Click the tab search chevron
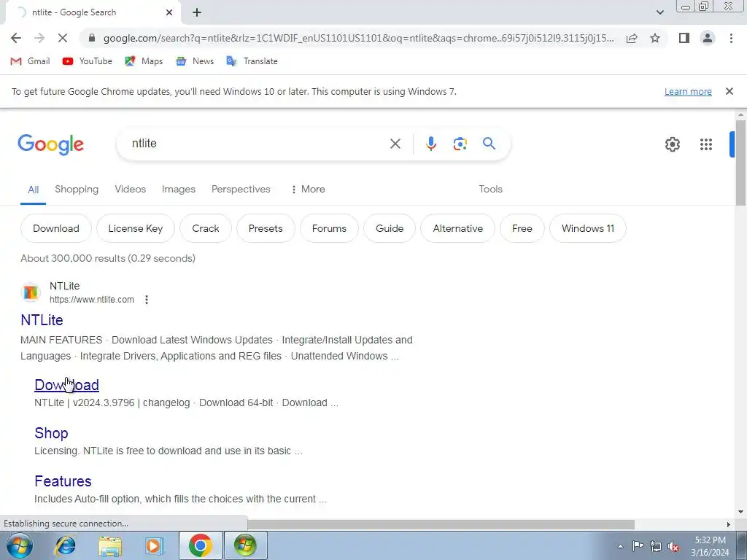 (659, 12)
